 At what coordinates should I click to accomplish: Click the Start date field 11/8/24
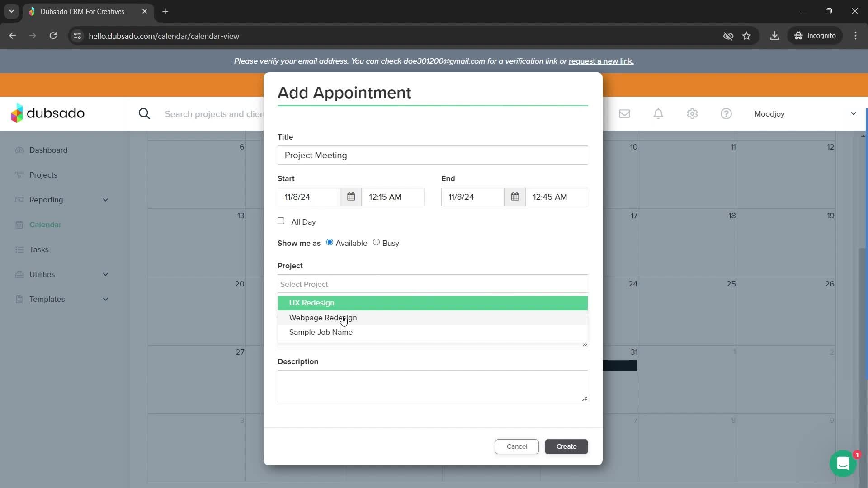pos(309,197)
